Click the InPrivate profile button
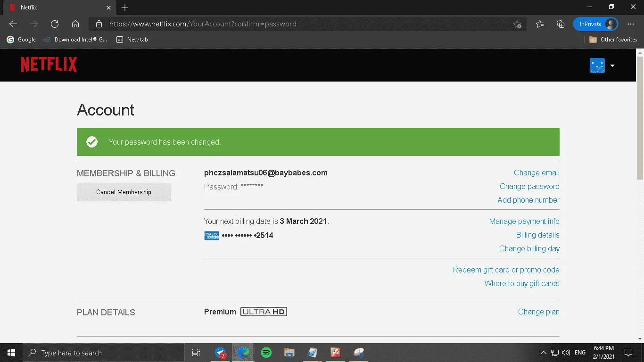The width and height of the screenshot is (644, 362). 596,24
